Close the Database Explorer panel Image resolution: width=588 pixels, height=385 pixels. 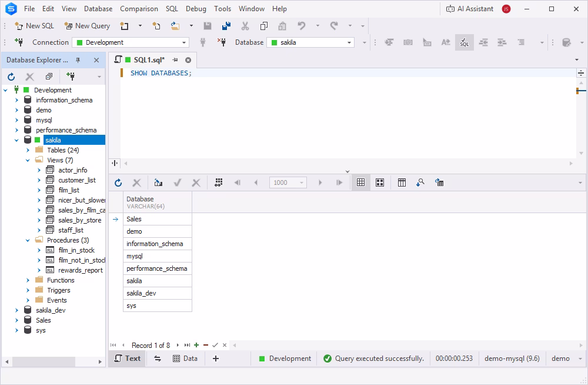(x=96, y=60)
